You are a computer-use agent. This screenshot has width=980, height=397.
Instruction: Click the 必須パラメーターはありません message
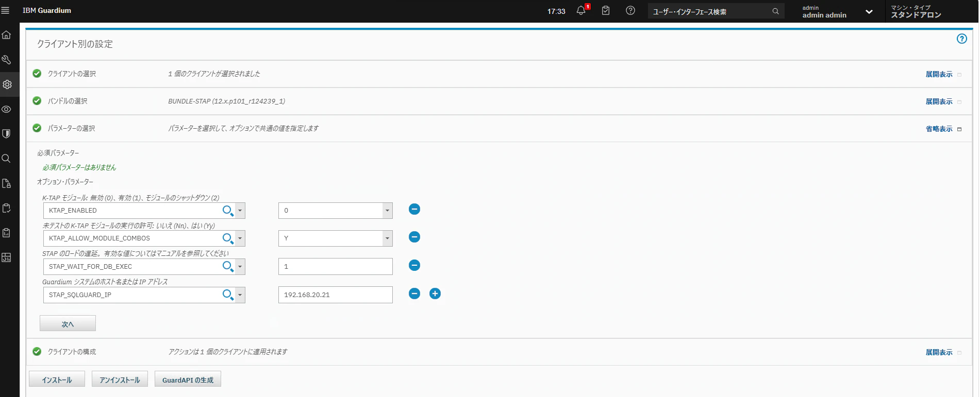click(x=79, y=167)
